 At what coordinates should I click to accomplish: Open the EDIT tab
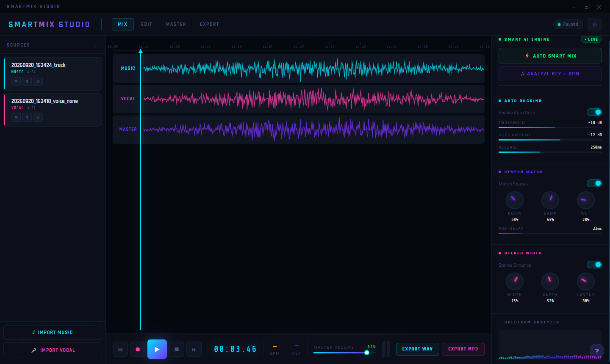(x=147, y=24)
